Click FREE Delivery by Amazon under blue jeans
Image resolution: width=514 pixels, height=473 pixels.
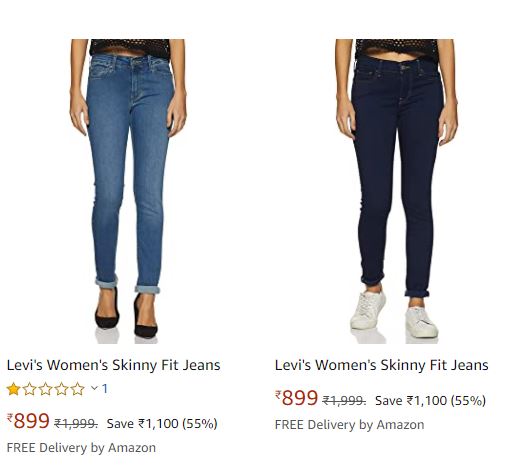81,448
